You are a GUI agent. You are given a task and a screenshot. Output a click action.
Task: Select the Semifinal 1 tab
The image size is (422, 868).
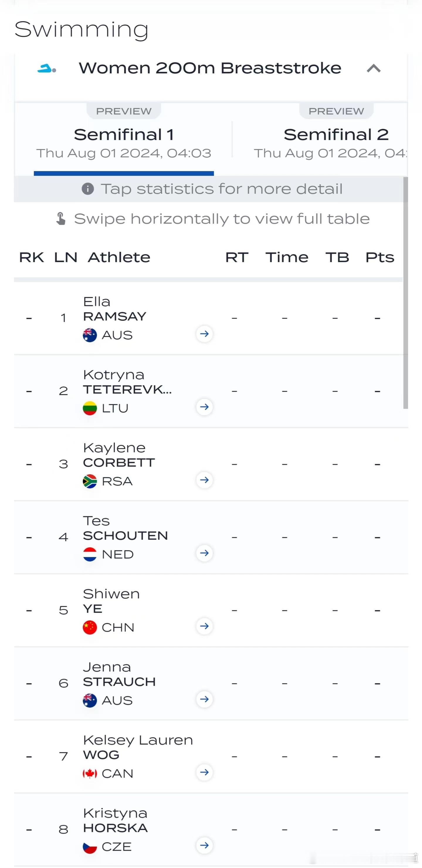[x=123, y=139]
